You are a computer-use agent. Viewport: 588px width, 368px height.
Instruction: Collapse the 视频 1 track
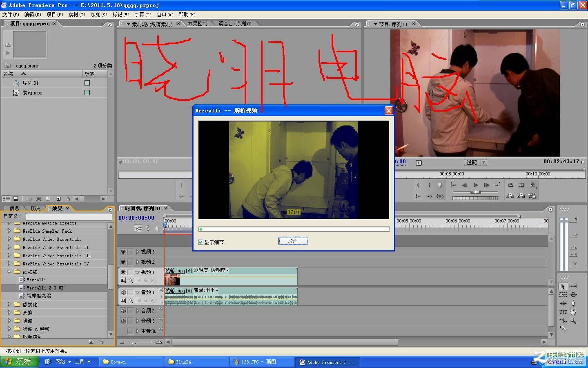pyautogui.click(x=138, y=272)
